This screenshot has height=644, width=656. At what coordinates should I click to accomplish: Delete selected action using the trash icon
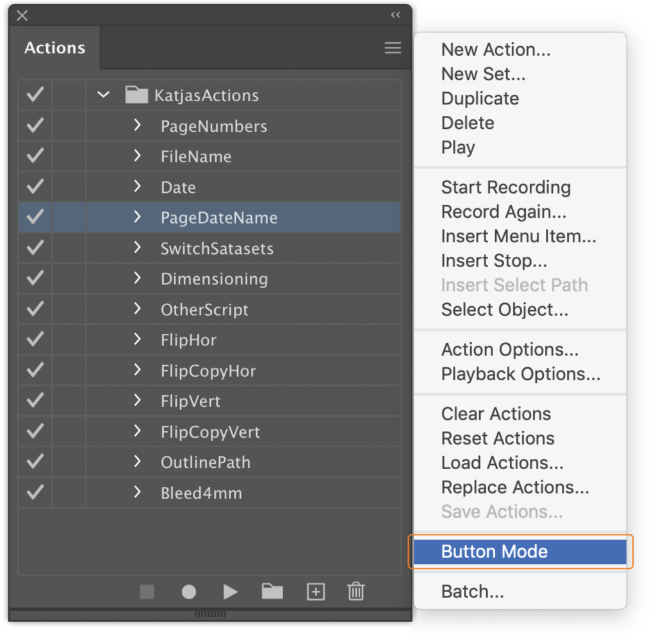pyautogui.click(x=356, y=591)
